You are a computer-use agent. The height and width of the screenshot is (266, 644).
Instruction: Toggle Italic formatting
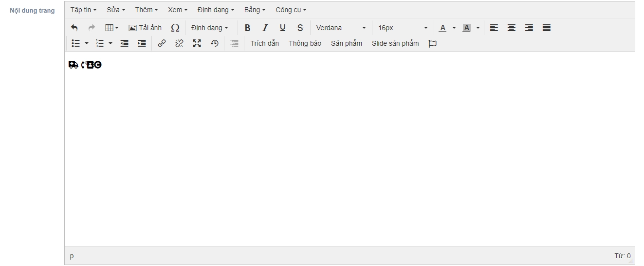[x=265, y=28]
